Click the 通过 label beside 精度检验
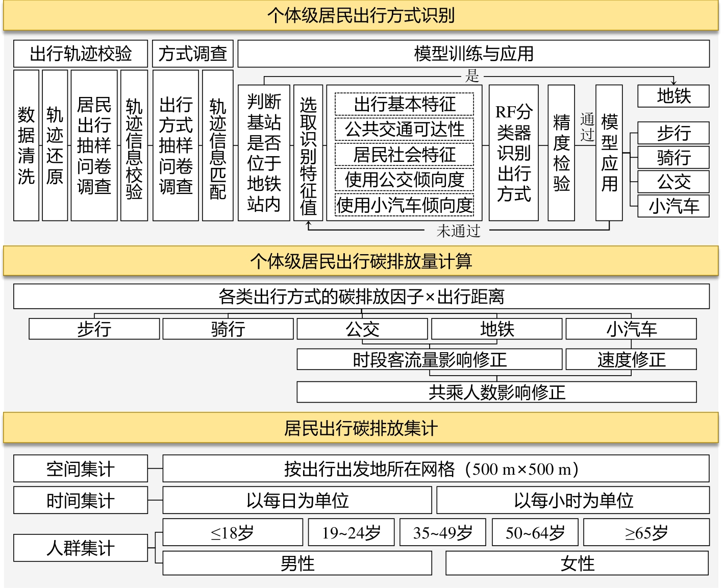This screenshot has height=588, width=724. pyautogui.click(x=587, y=127)
